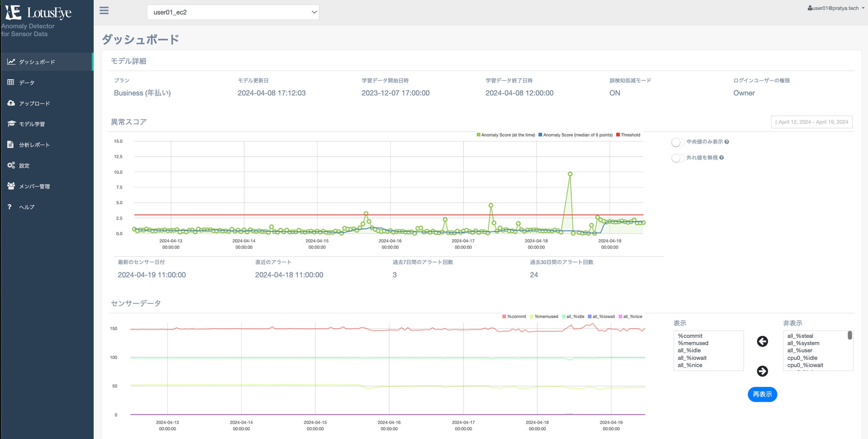This screenshot has width=868, height=439.
Task: Click the latest sensor date 2024-04-19 11:00:00
Action: tap(152, 275)
